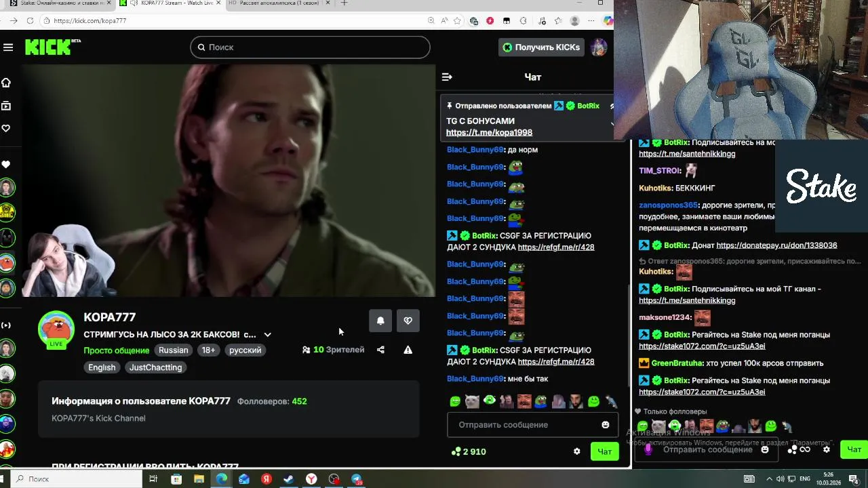Screen dimensions: 868x488
Task: Open emoji picker in right chat input
Action: click(x=765, y=449)
